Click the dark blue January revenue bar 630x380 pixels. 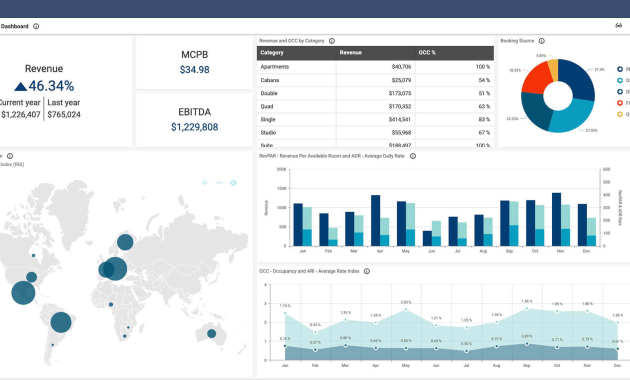[298, 225]
